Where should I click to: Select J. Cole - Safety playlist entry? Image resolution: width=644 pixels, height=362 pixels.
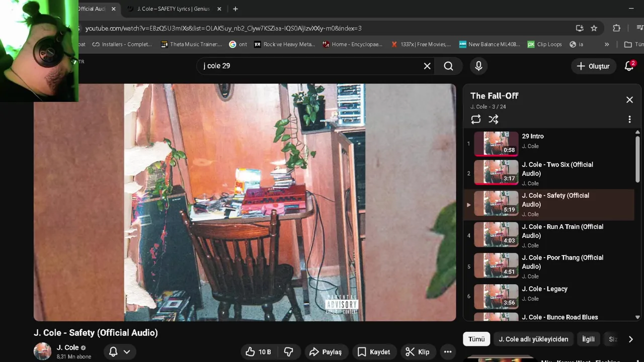point(549,205)
